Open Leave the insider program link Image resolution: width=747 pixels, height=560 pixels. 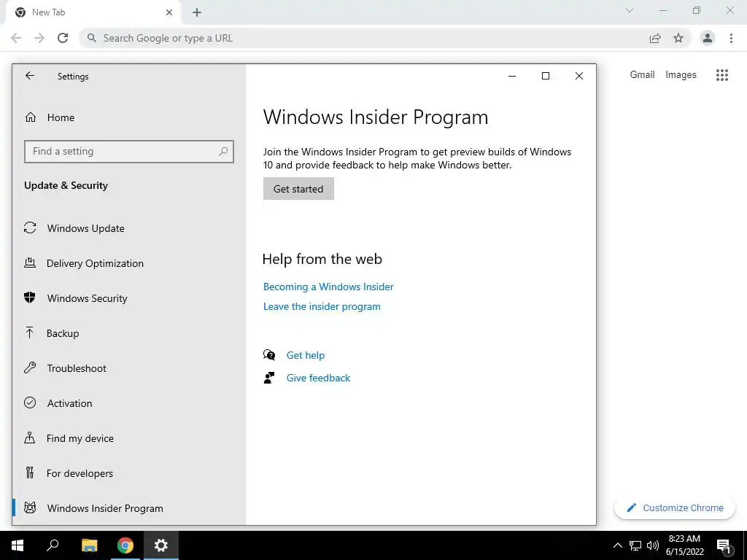coord(322,307)
